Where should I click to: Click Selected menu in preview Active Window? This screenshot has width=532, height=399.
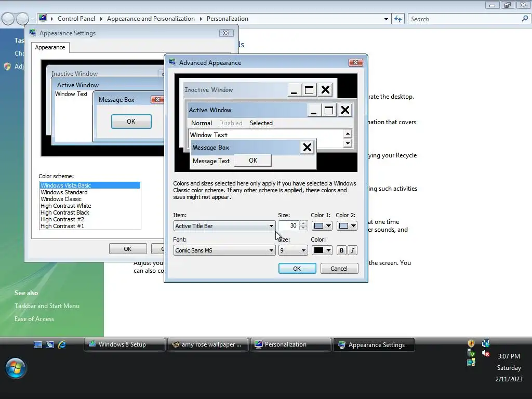click(261, 123)
